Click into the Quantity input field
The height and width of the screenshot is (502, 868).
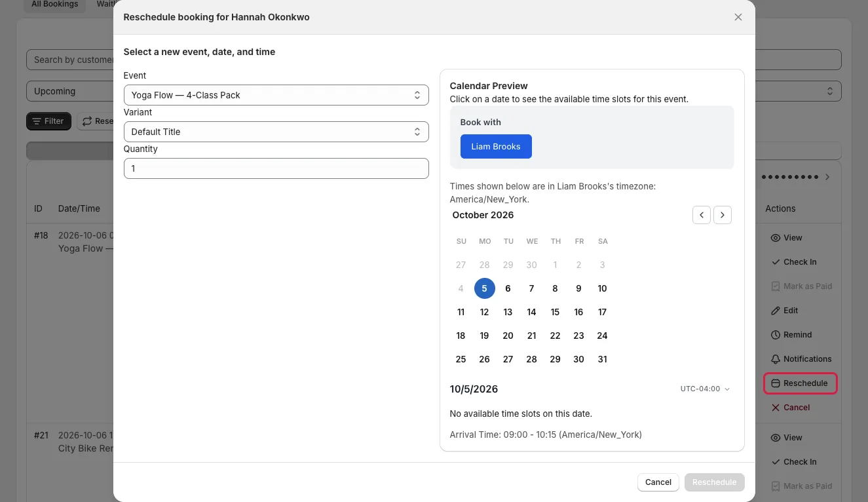276,168
